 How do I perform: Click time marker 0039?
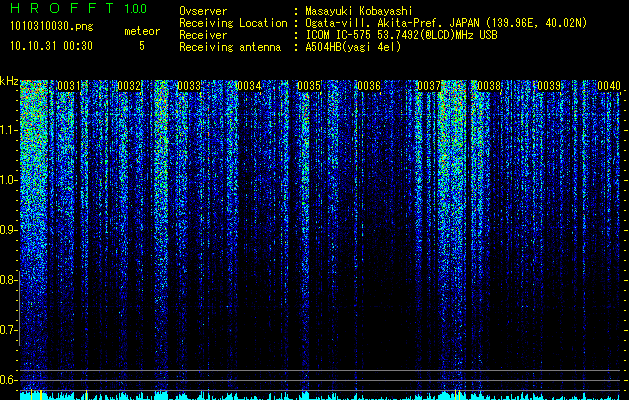[x=549, y=86]
